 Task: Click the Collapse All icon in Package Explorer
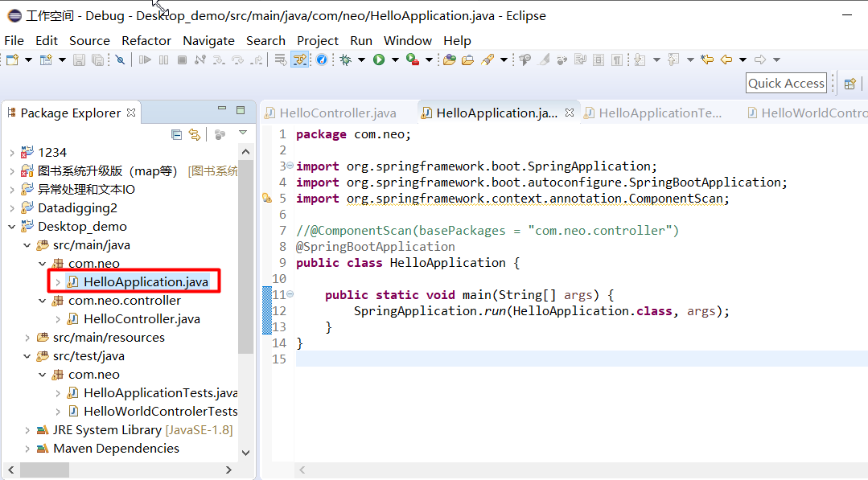coord(175,133)
